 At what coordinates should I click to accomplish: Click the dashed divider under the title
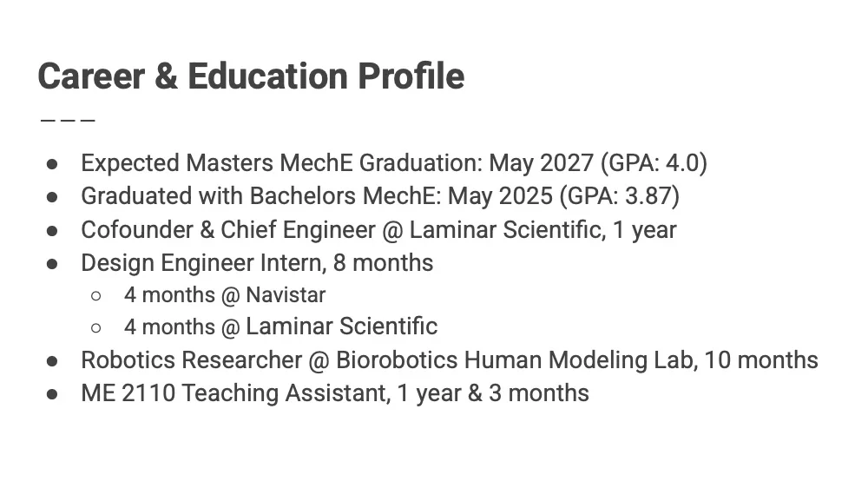[x=67, y=120]
